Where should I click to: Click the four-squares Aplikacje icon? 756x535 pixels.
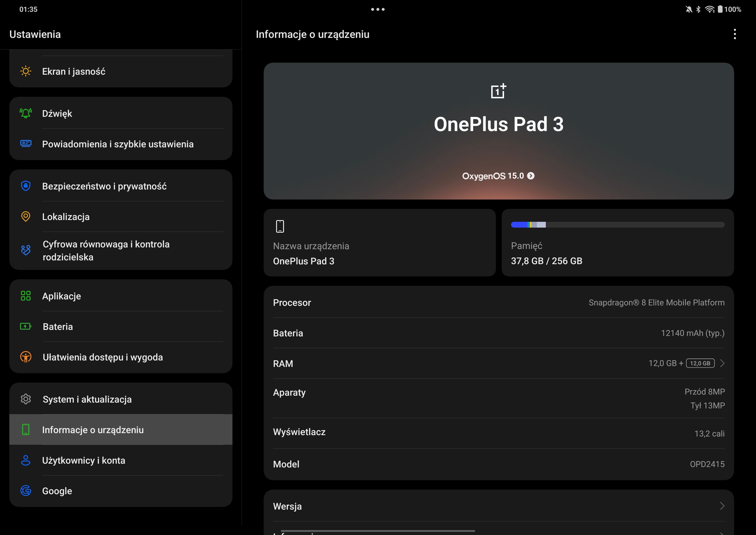(x=26, y=296)
